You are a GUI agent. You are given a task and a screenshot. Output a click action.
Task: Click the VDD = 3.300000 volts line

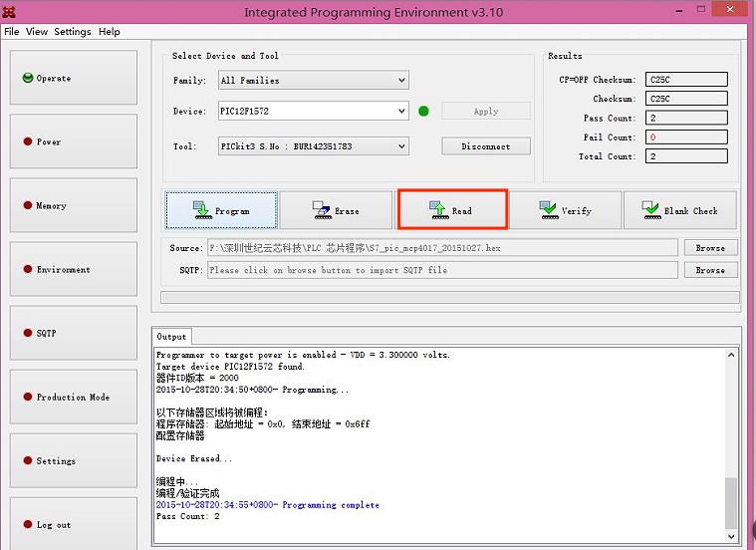click(303, 355)
